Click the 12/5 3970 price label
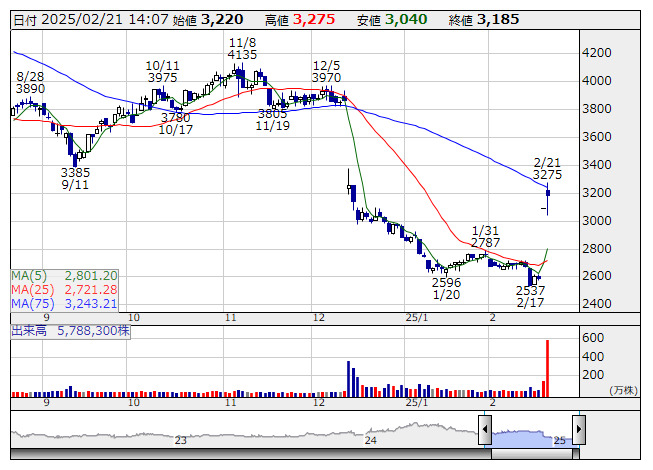Screen dimensions: 653x470 pos(326,72)
